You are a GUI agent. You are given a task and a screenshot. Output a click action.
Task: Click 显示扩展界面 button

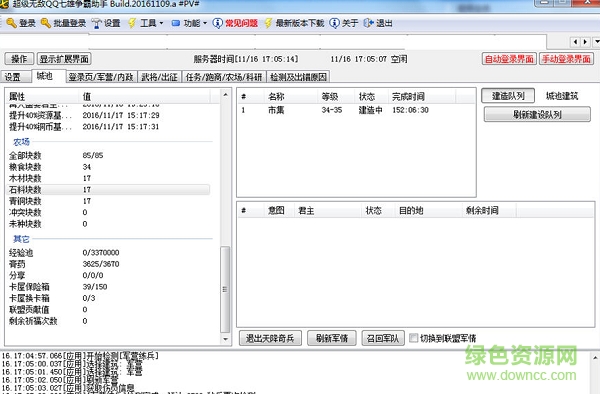[64, 59]
